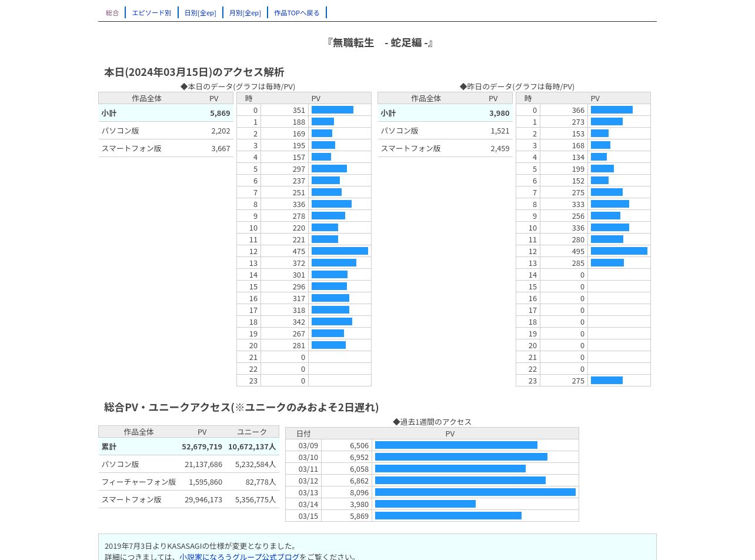Select yesterday's スマートフォン版 row showing 2,459
The height and width of the screenshot is (560, 755).
pyautogui.click(x=445, y=148)
